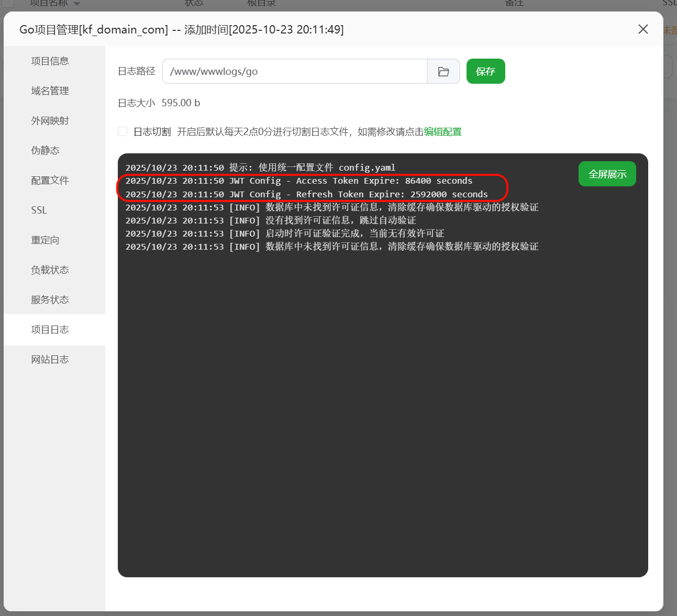Open the 项目信息 tab
677x616 pixels.
point(50,61)
